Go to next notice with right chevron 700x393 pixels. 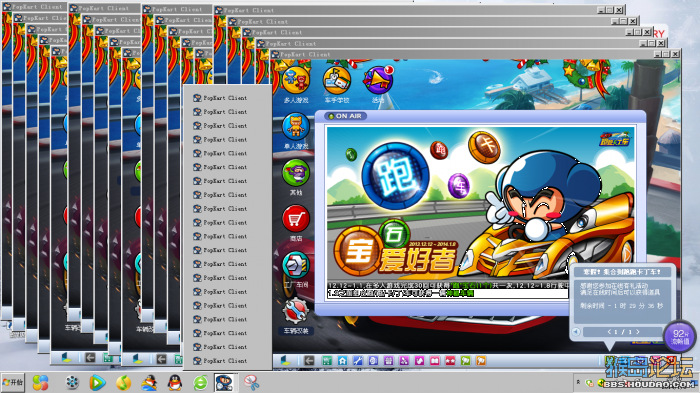[x=638, y=332]
